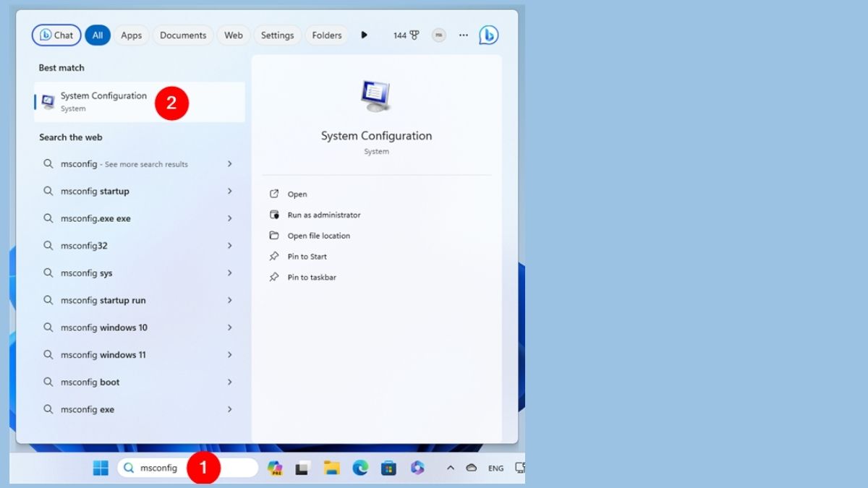
Task: Launch Microsoft Edge from the taskbar
Action: pyautogui.click(x=359, y=468)
